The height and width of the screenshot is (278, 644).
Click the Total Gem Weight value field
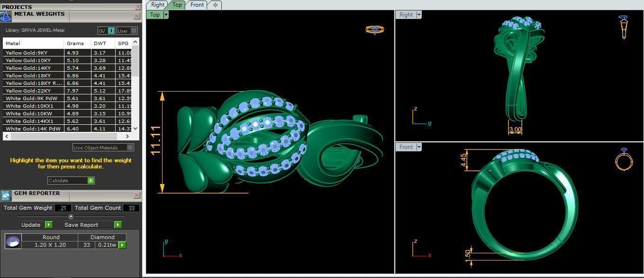pyautogui.click(x=63, y=208)
